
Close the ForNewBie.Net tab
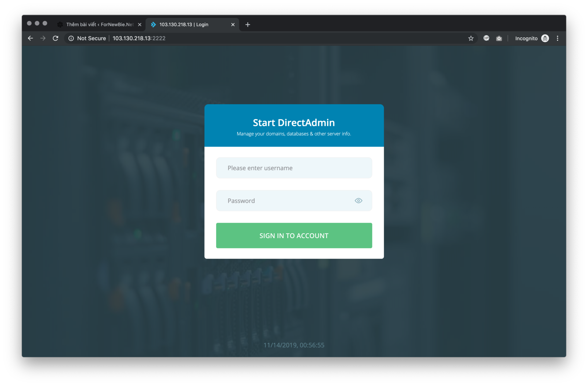[140, 25]
